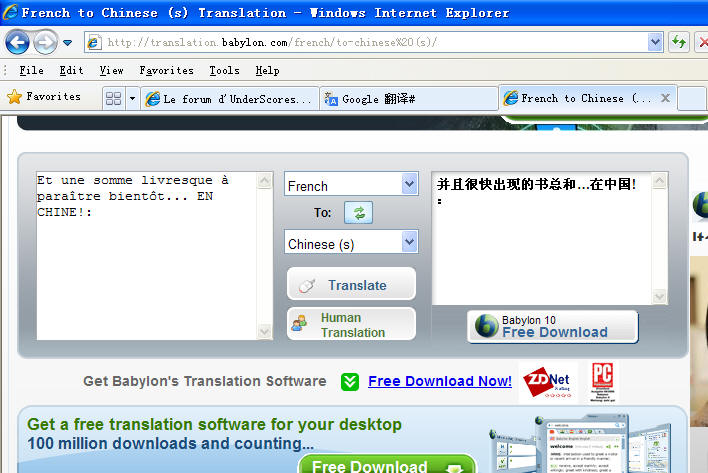
Task: Click the PC magazine award badge
Action: point(603,383)
